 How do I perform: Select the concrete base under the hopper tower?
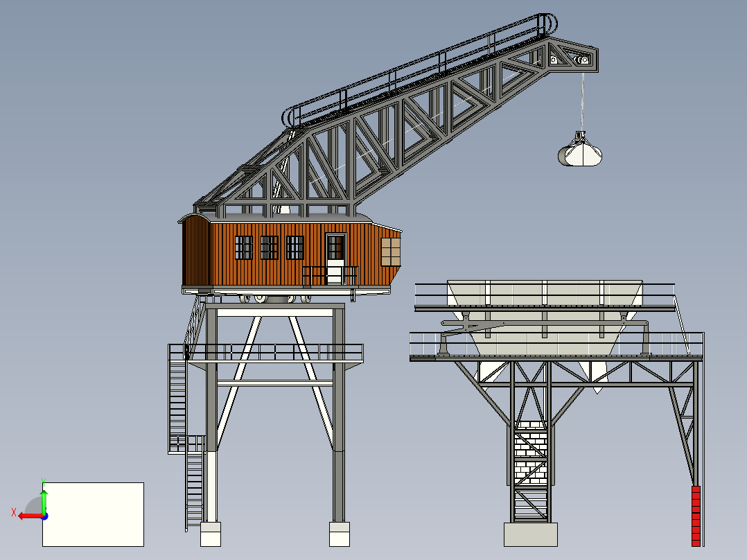531,534
